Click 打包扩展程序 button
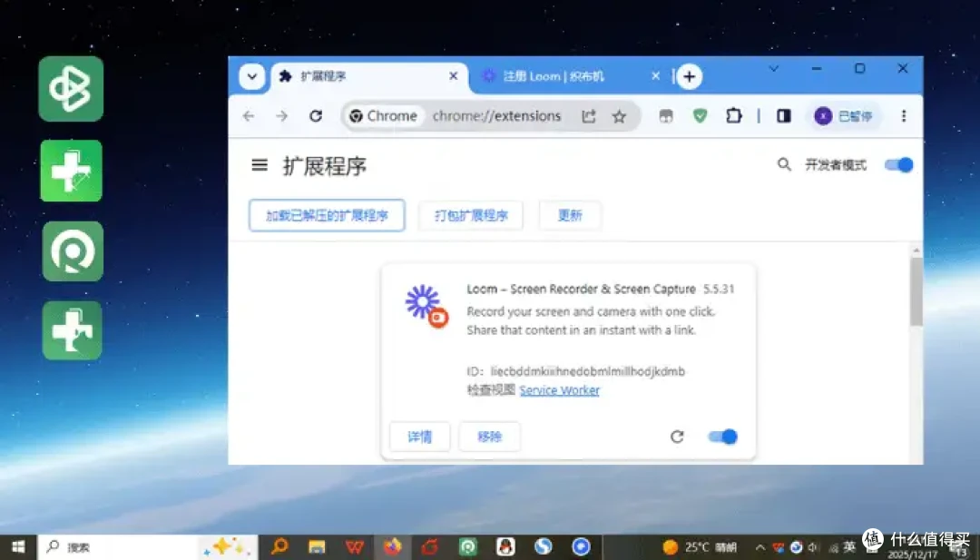Image resolution: width=980 pixels, height=560 pixels. (471, 215)
